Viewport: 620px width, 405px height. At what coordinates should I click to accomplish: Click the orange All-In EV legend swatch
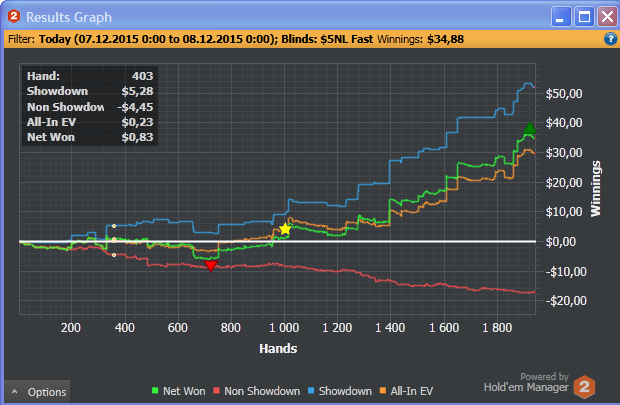382,391
